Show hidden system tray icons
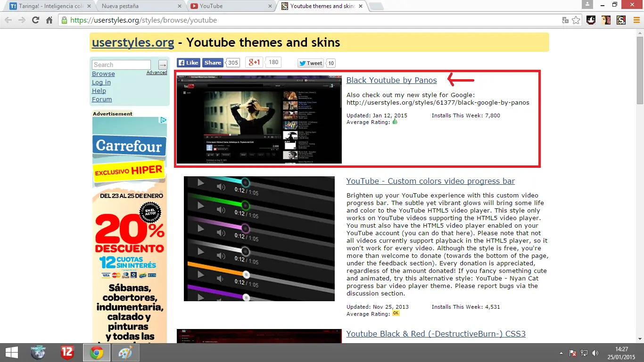The image size is (644, 362). (x=561, y=353)
